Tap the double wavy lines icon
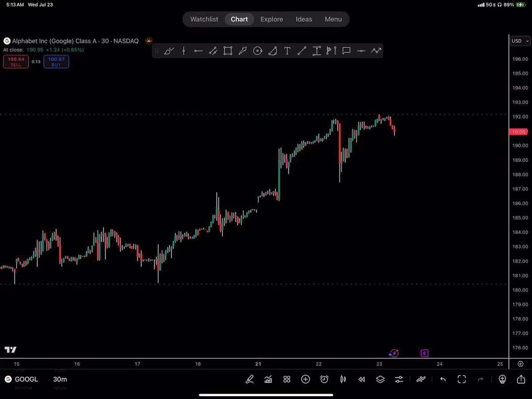The height and width of the screenshot is (399, 532). pos(421,379)
